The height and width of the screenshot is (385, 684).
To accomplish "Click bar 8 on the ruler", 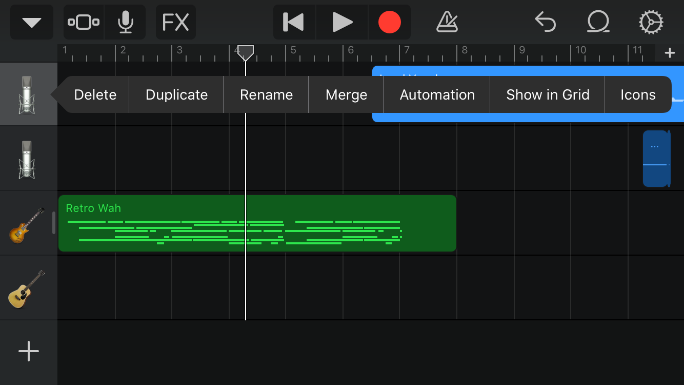I will coord(465,50).
